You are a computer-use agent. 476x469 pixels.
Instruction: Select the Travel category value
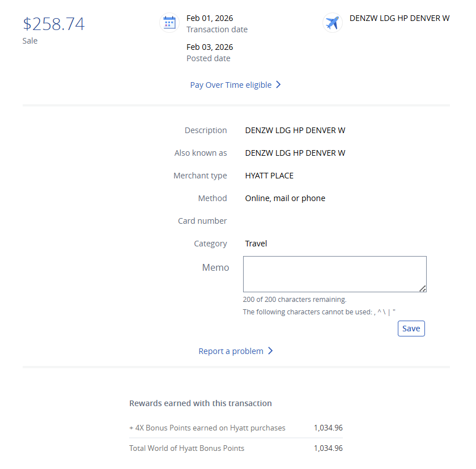[256, 243]
